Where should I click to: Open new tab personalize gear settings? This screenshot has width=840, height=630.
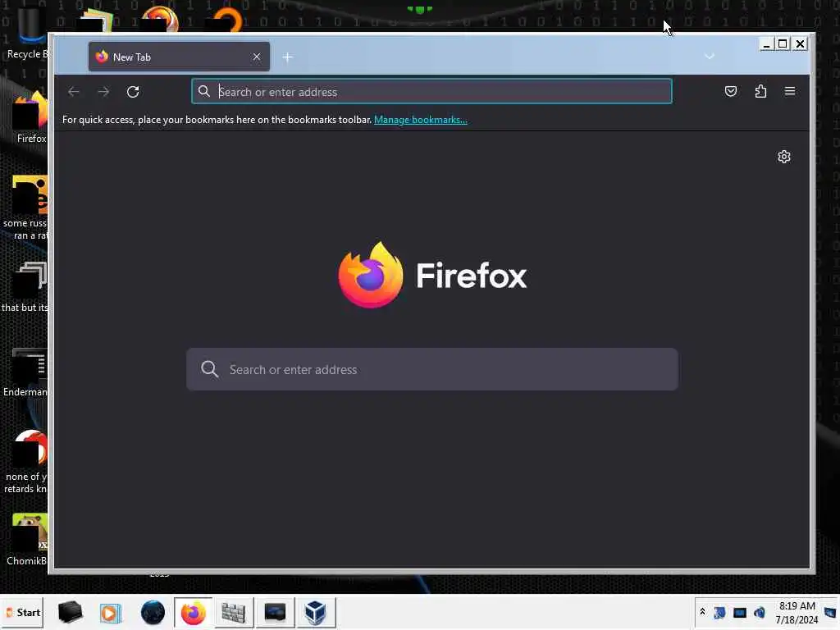click(783, 157)
